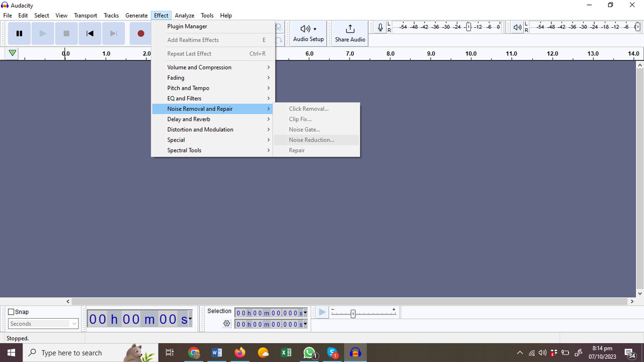This screenshot has width=644, height=362.
Task: Expand the Fading submenu
Action: point(213,78)
